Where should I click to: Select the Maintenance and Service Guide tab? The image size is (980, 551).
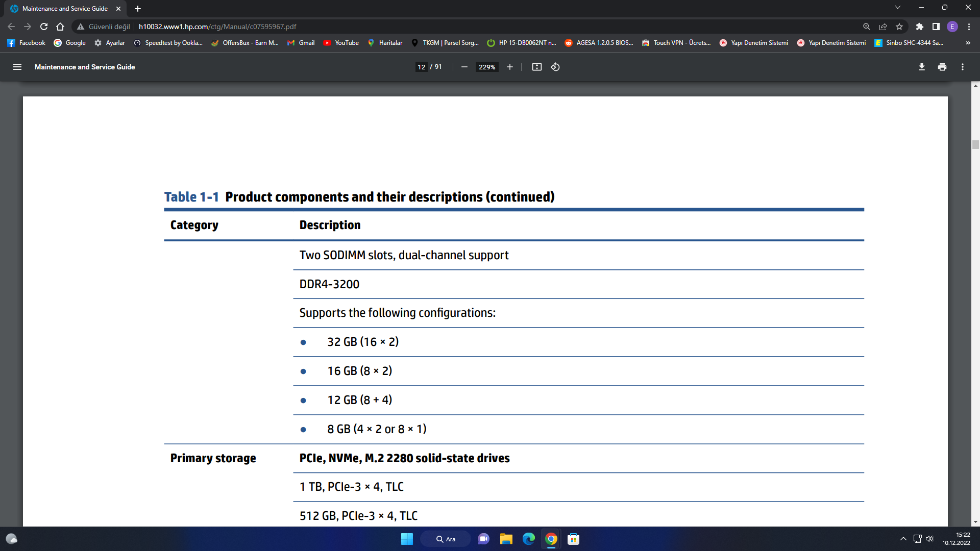65,9
